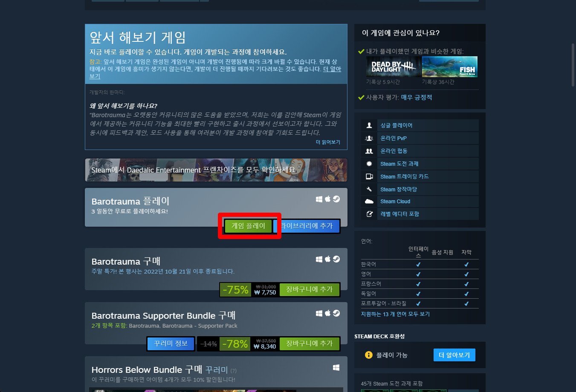Image resolution: width=576 pixels, height=392 pixels.
Task: Open the 더 읽어보기 link
Action: (x=328, y=142)
